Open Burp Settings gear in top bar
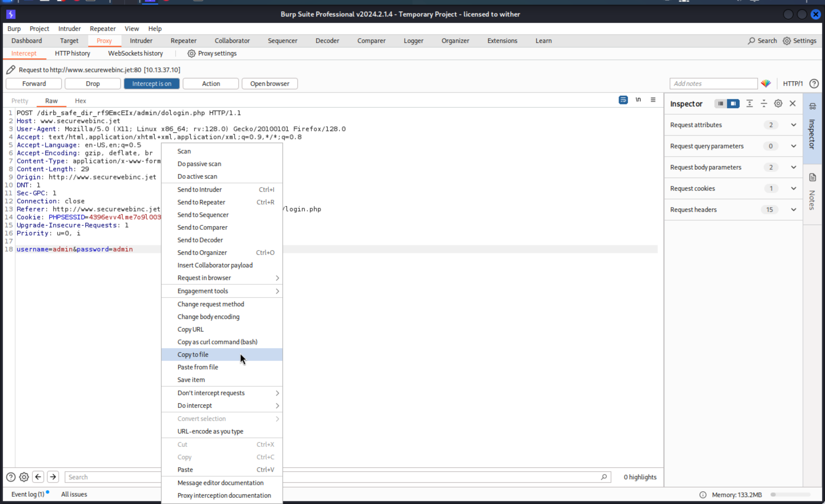This screenshot has width=825, height=504. pyautogui.click(x=787, y=41)
